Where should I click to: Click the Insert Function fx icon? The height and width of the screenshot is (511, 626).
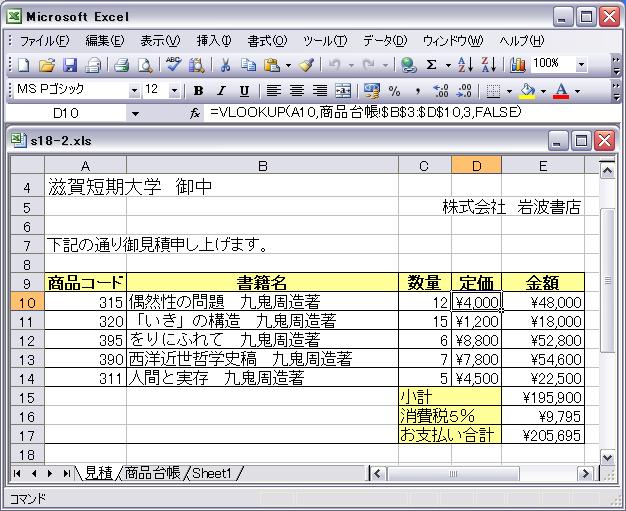pos(195,113)
